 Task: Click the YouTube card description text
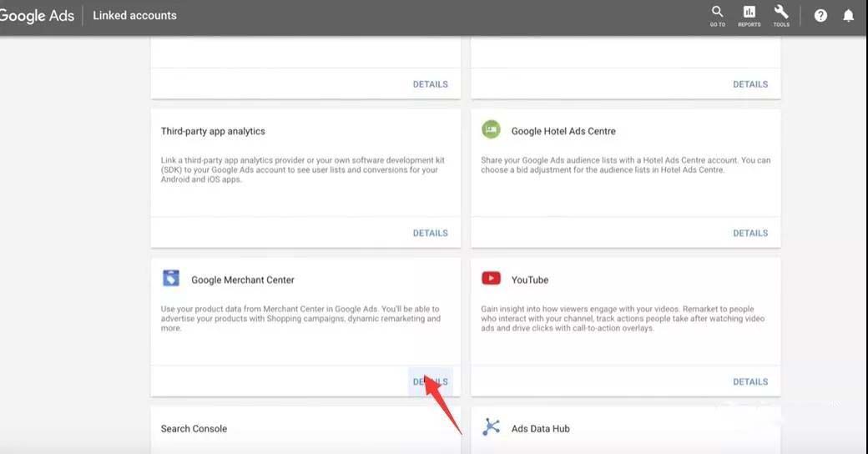[x=623, y=318]
